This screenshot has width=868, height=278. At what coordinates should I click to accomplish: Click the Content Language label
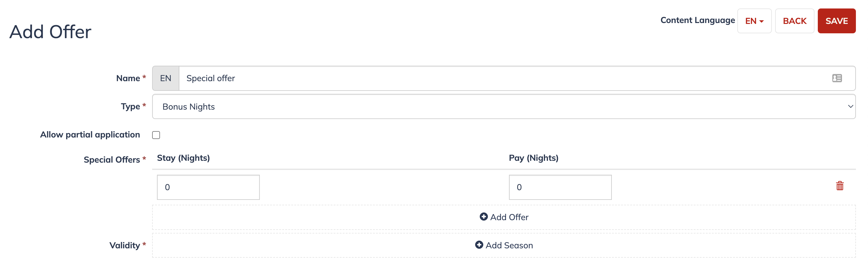(x=697, y=21)
